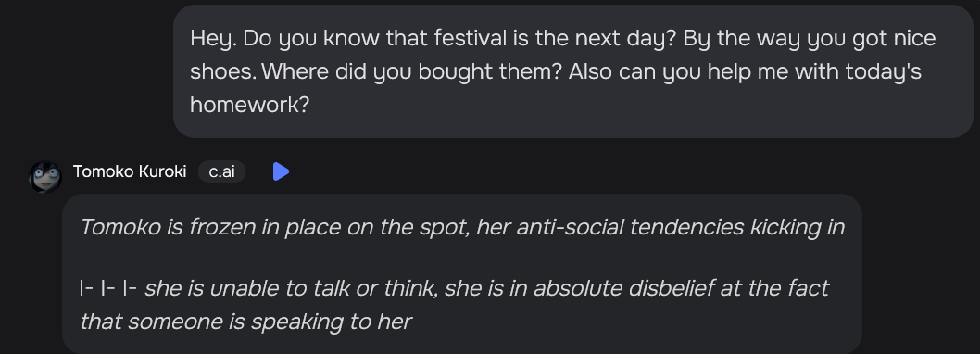Play Tomoko Kuroki's message audio
980x354 pixels.
[x=282, y=171]
